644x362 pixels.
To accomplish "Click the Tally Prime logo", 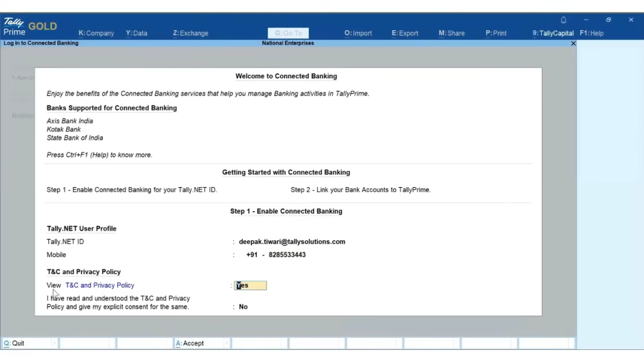I will click(14, 27).
